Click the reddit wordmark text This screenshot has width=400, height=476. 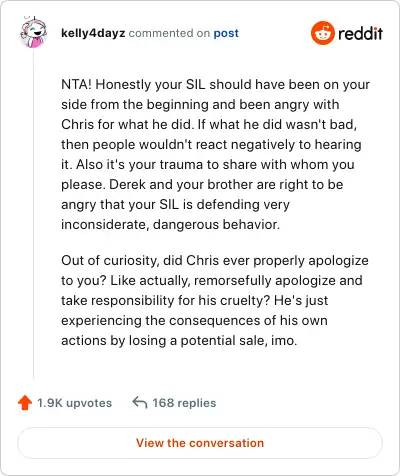click(360, 33)
